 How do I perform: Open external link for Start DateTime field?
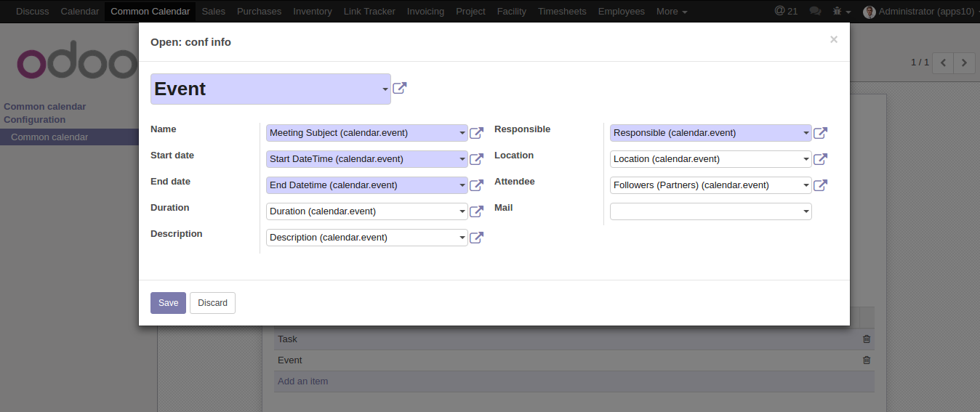[x=476, y=159]
